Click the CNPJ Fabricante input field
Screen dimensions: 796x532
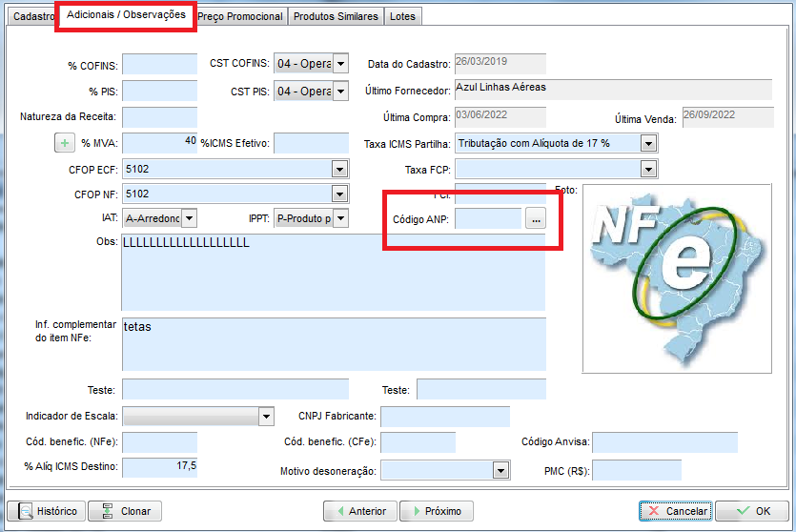tap(444, 417)
